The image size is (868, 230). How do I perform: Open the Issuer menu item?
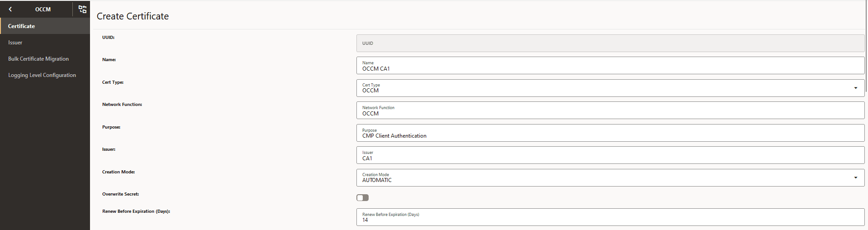(45, 42)
